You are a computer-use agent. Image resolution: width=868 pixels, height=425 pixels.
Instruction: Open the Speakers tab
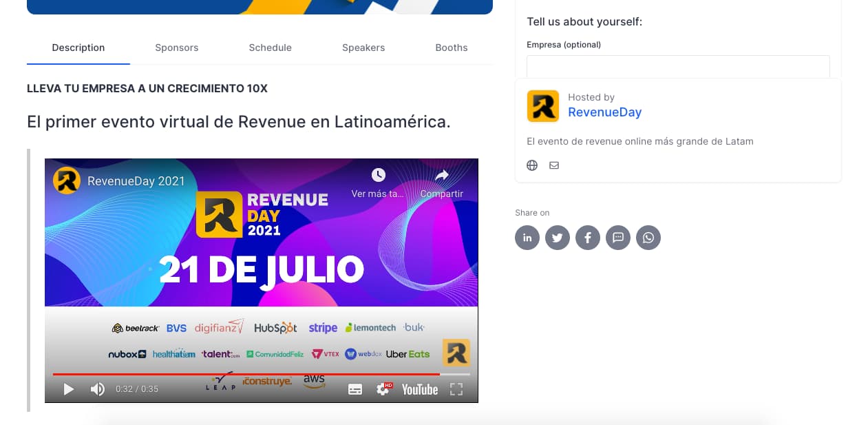[x=363, y=48]
